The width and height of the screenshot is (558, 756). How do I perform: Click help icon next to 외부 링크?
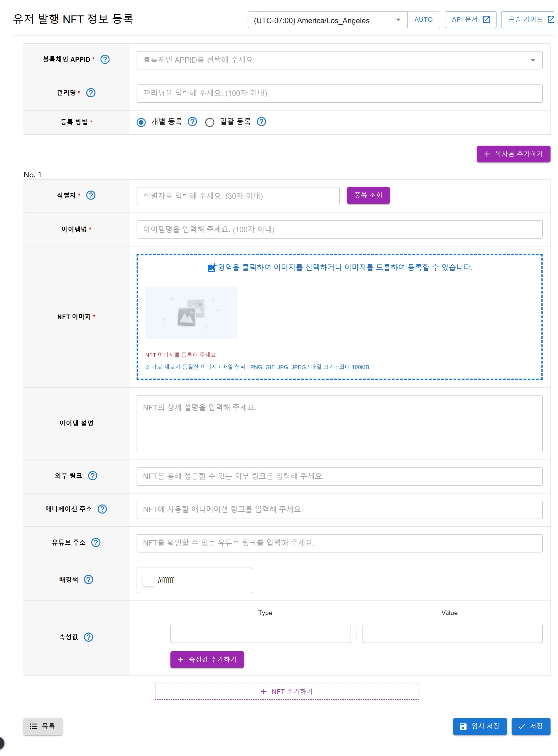coord(93,476)
